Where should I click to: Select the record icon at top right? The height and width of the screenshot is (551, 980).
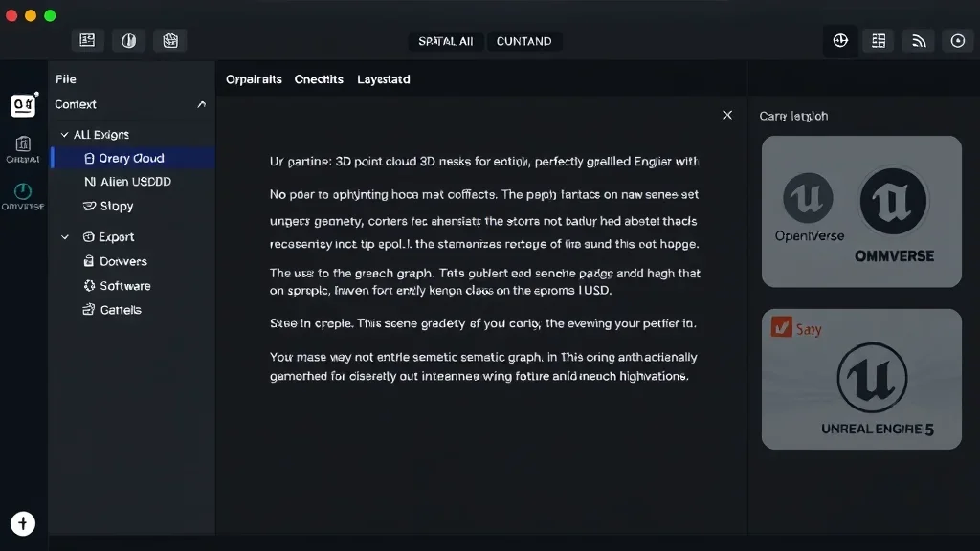955,40
